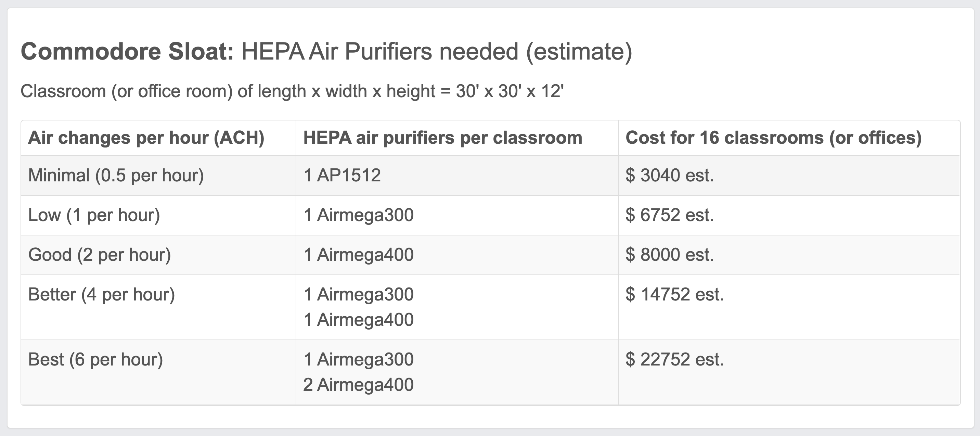
Task: Click the $ 22752 est. cost cell
Action: pos(674,360)
